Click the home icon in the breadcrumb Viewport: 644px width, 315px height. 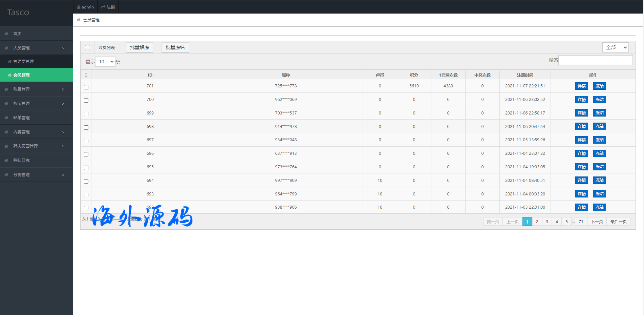tap(79, 20)
